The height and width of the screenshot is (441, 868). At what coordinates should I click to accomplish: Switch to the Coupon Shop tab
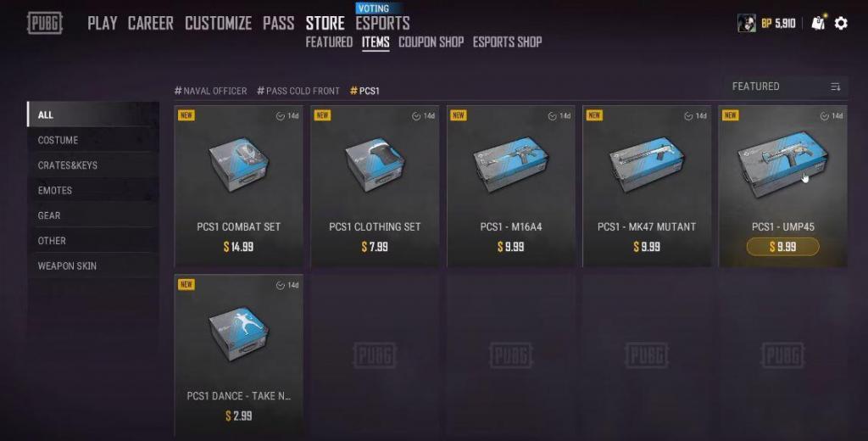pos(431,42)
